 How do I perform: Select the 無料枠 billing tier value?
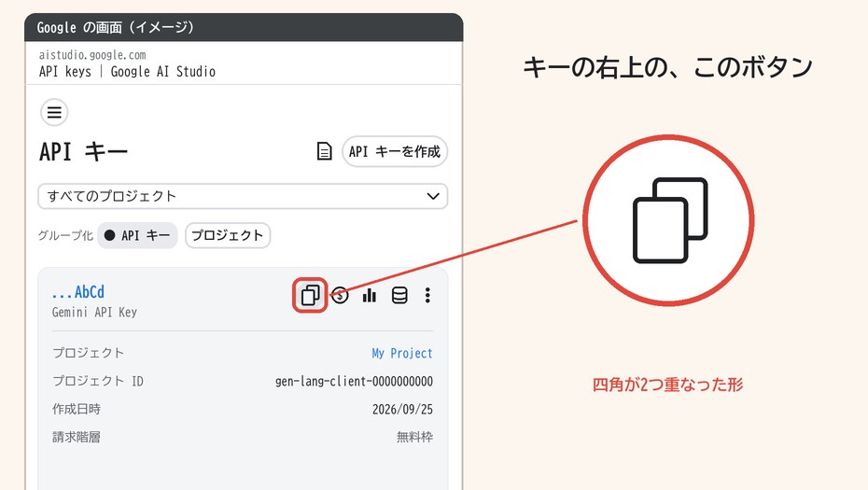414,437
